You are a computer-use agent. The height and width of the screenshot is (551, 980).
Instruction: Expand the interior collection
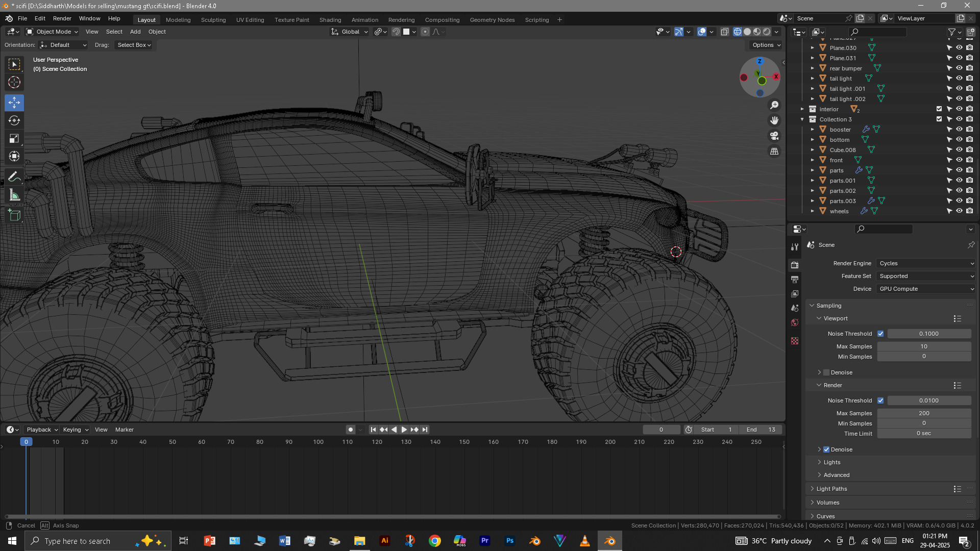pyautogui.click(x=802, y=109)
